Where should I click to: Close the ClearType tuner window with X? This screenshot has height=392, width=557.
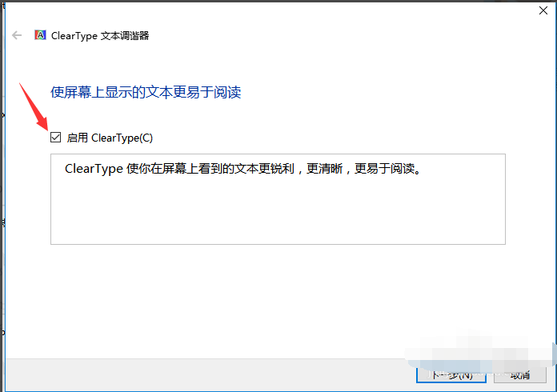coord(543,11)
